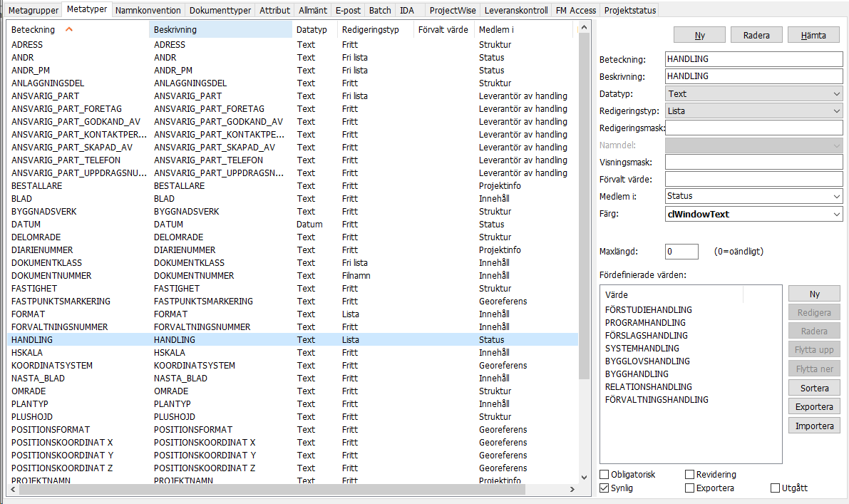This screenshot has height=504, width=849.
Task: Click the sort arrow on Beteckning header
Action: pyautogui.click(x=68, y=29)
